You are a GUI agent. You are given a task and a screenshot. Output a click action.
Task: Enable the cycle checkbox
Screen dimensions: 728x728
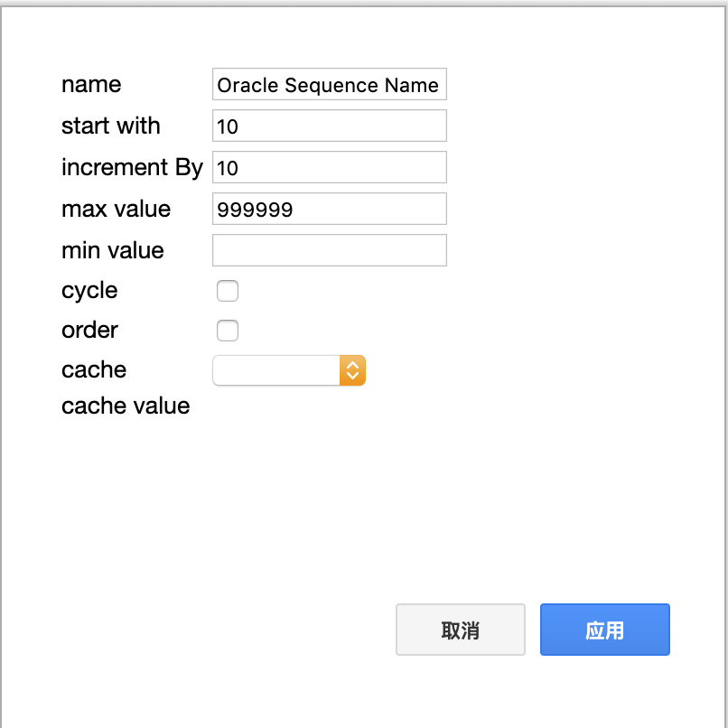pos(228,291)
